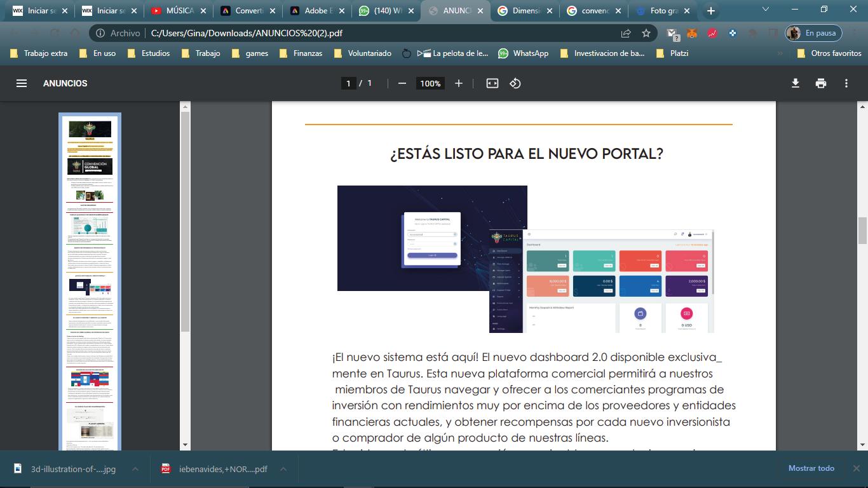The height and width of the screenshot is (488, 868).
Task: Click the fit to page icon
Action: coord(492,83)
